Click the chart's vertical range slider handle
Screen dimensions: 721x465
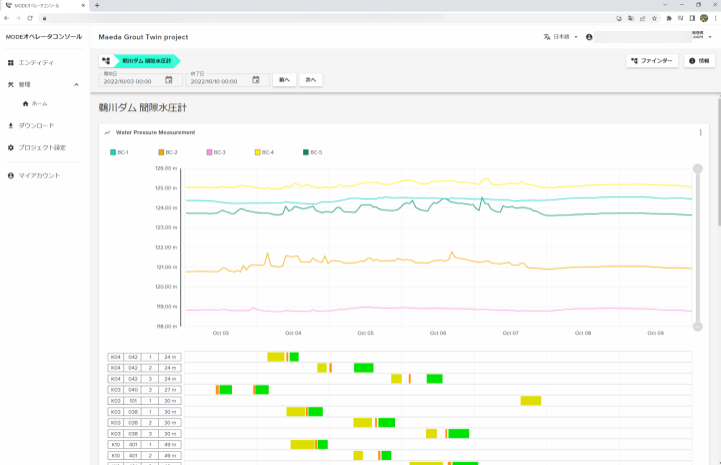coord(698,169)
